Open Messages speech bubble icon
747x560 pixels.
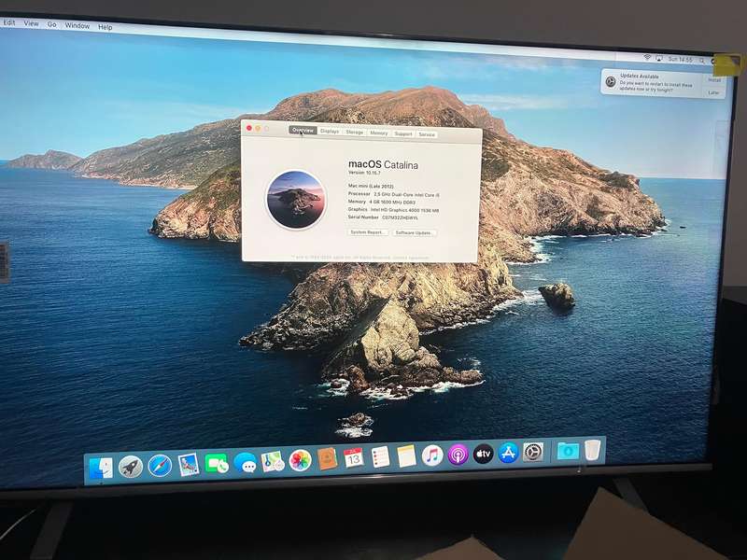click(246, 462)
